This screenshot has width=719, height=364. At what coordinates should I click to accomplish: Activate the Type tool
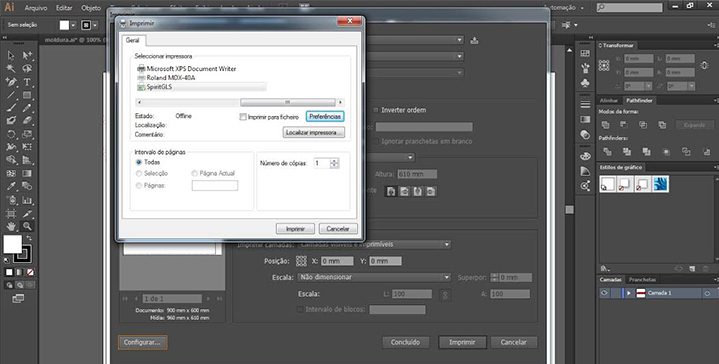click(x=27, y=82)
